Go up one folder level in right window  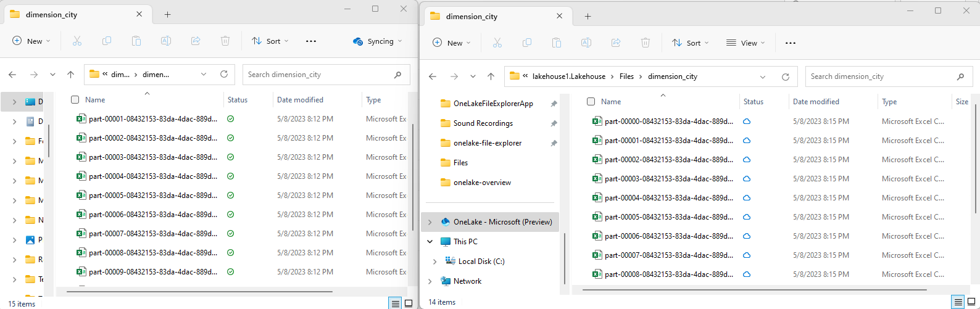(491, 76)
